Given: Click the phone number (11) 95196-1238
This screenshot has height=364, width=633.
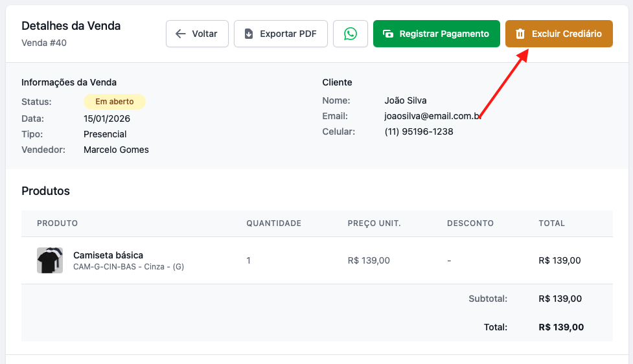Looking at the screenshot, I should click(x=419, y=131).
